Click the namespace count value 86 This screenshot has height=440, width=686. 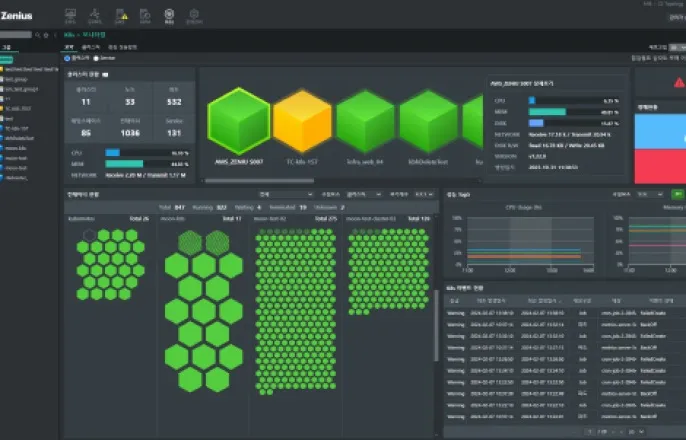pos(86,133)
